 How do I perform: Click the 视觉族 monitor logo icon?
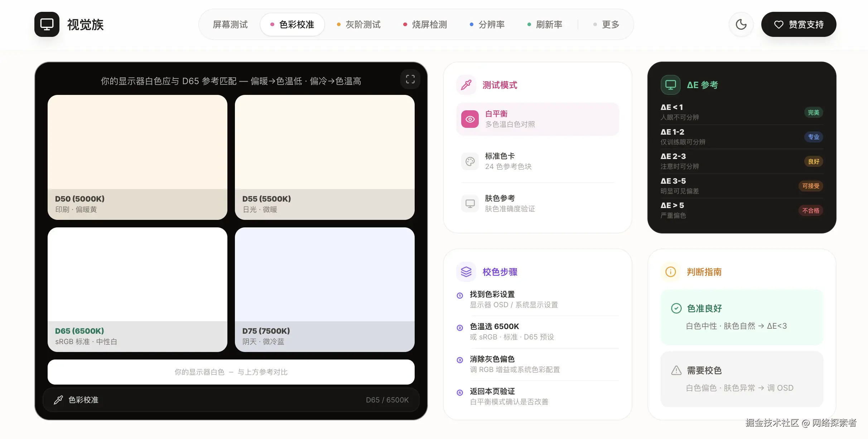coord(47,24)
